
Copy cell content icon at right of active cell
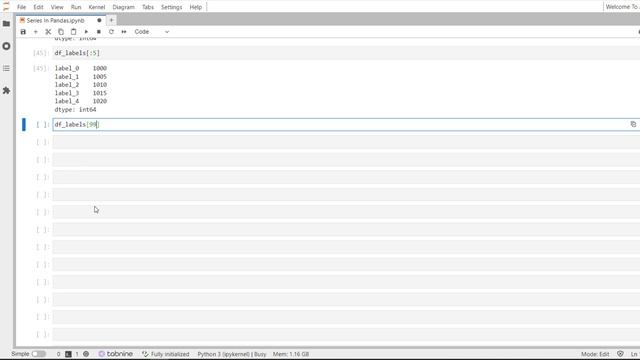[x=633, y=124]
